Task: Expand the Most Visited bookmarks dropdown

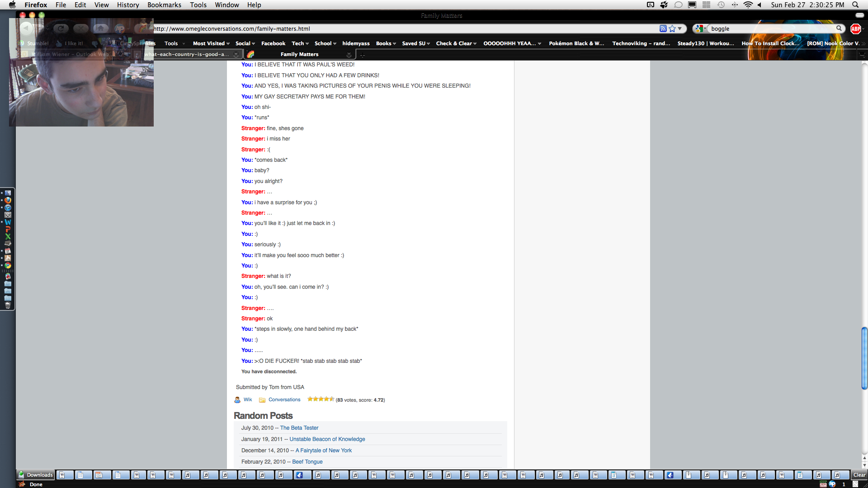Action: coord(211,43)
